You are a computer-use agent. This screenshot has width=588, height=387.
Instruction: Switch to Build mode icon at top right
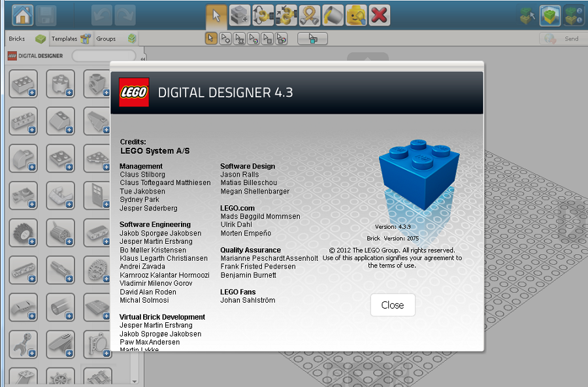pyautogui.click(x=527, y=16)
